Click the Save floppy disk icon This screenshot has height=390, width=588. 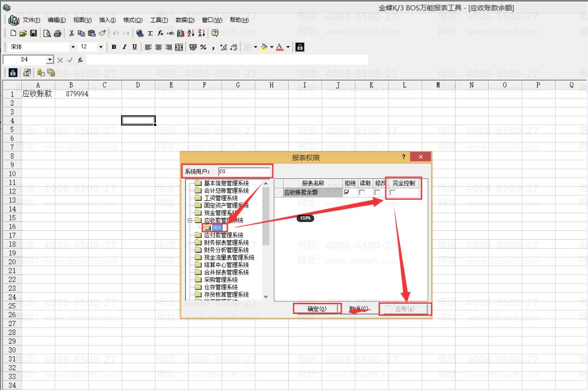click(33, 33)
